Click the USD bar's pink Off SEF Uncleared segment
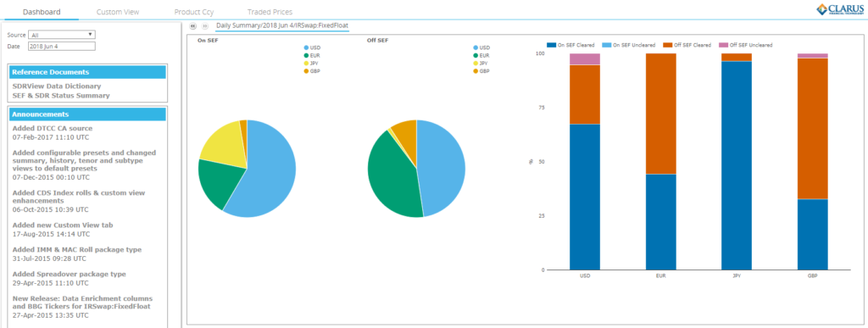Image resolution: width=868 pixels, height=328 pixels. [585, 59]
